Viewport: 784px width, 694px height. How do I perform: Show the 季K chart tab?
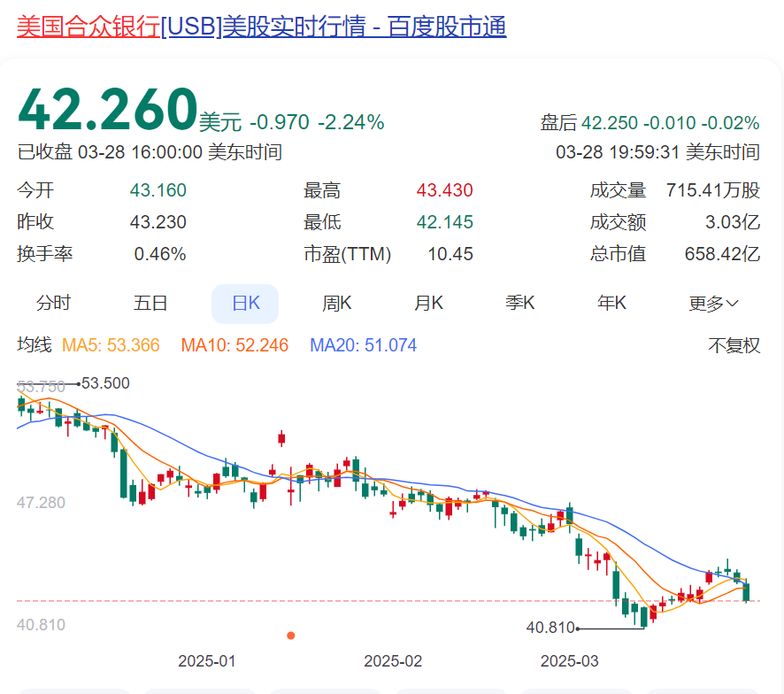coord(520,304)
